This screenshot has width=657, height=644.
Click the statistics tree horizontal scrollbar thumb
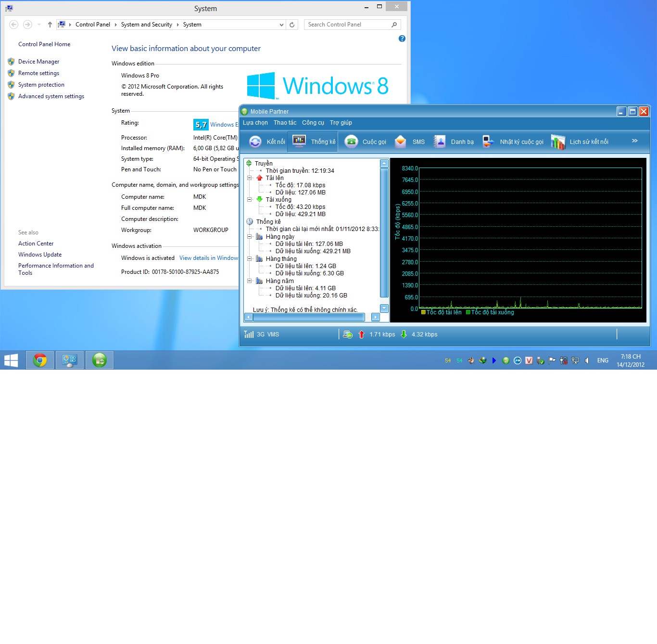pos(308,317)
